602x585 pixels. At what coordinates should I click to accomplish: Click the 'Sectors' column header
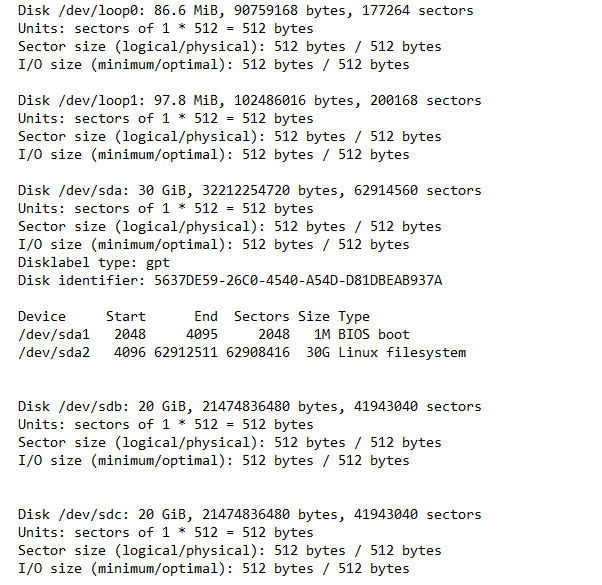pos(262,316)
